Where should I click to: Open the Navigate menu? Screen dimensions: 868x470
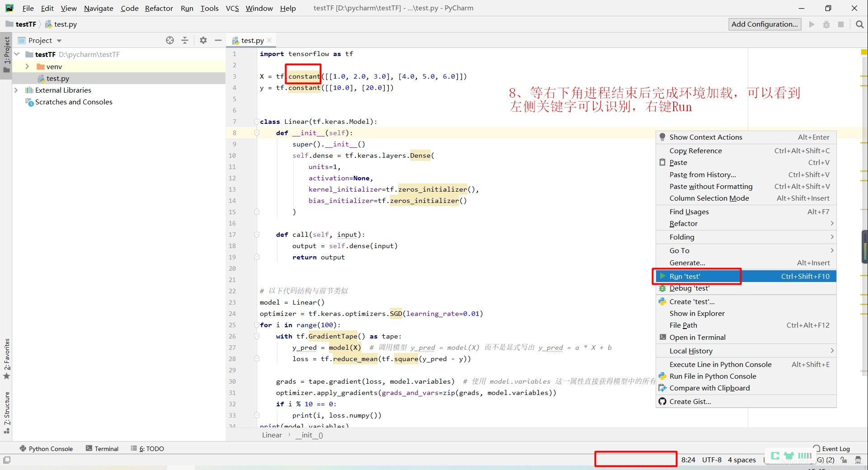(99, 8)
